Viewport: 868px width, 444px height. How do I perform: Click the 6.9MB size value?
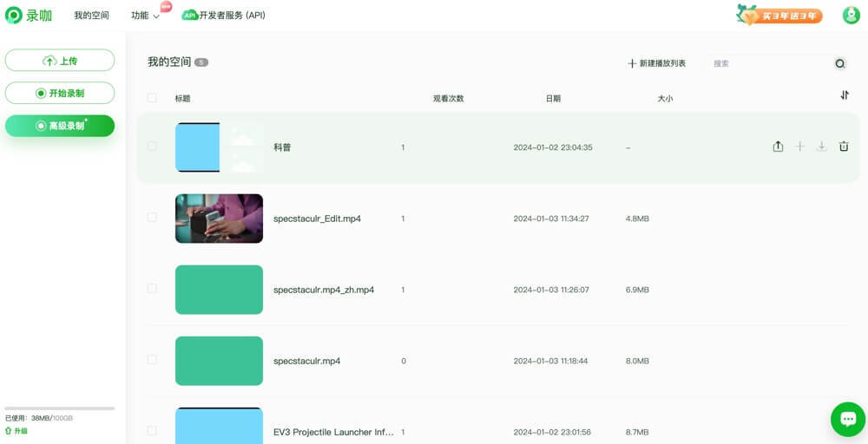637,290
